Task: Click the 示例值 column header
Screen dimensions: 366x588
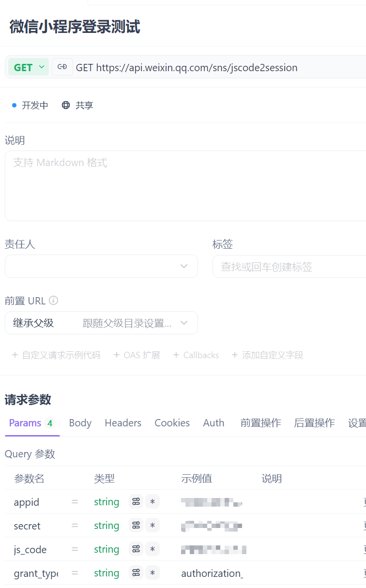Action: tap(197, 479)
